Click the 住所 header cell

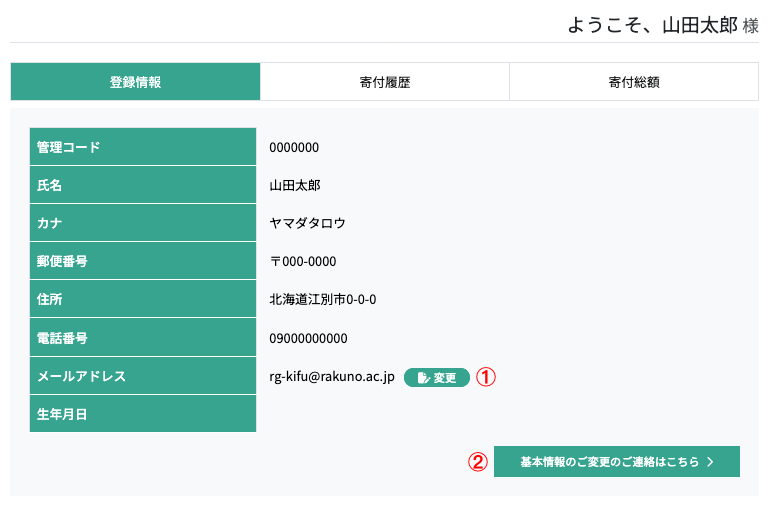143,299
